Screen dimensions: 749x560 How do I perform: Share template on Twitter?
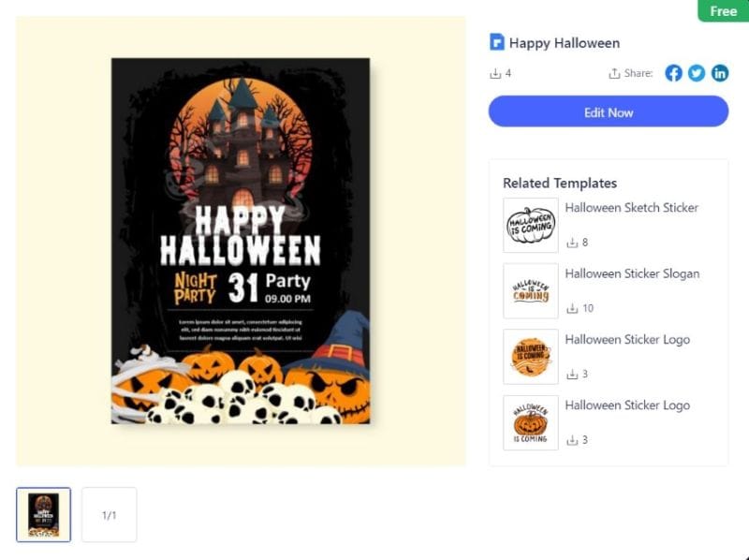[697, 73]
